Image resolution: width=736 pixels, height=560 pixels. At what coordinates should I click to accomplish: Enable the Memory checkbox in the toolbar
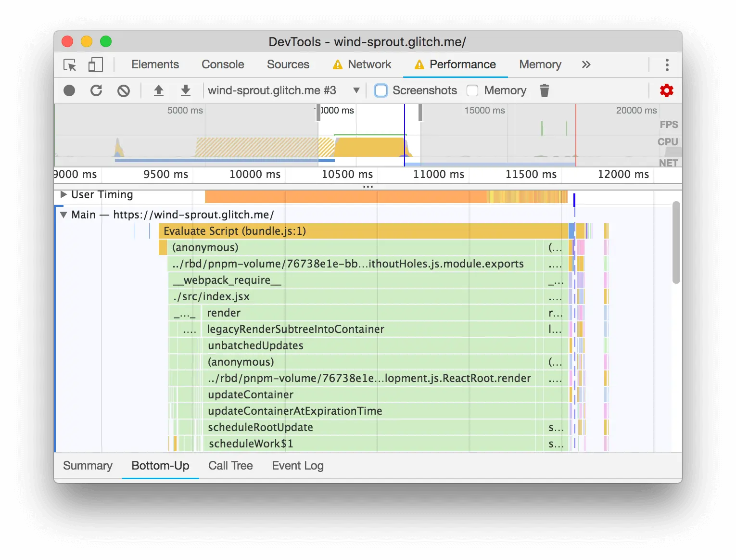tap(472, 90)
